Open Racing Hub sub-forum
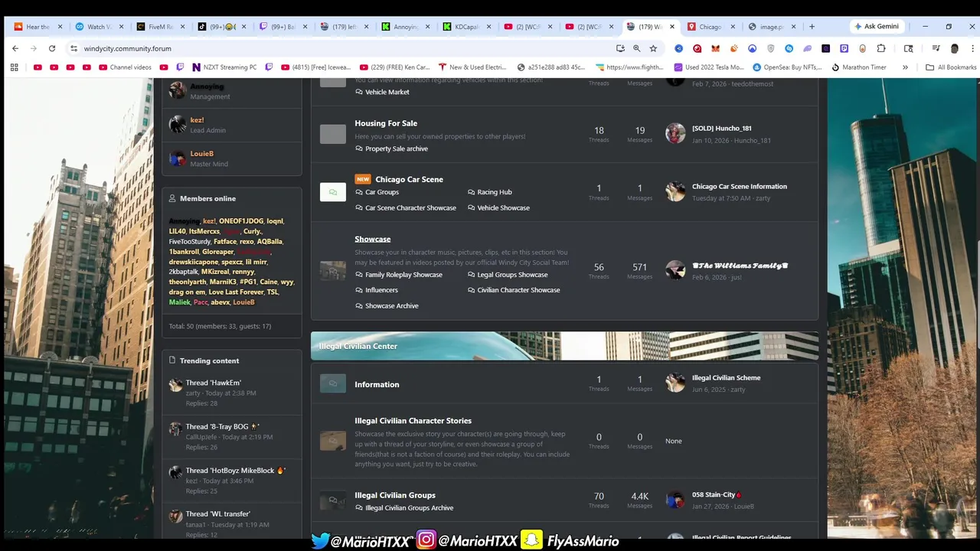 tap(495, 192)
